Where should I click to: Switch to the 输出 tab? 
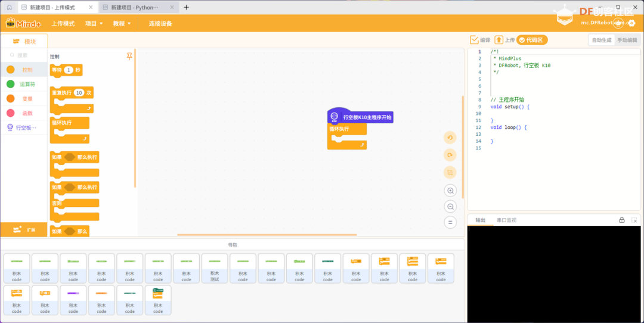[480, 220]
